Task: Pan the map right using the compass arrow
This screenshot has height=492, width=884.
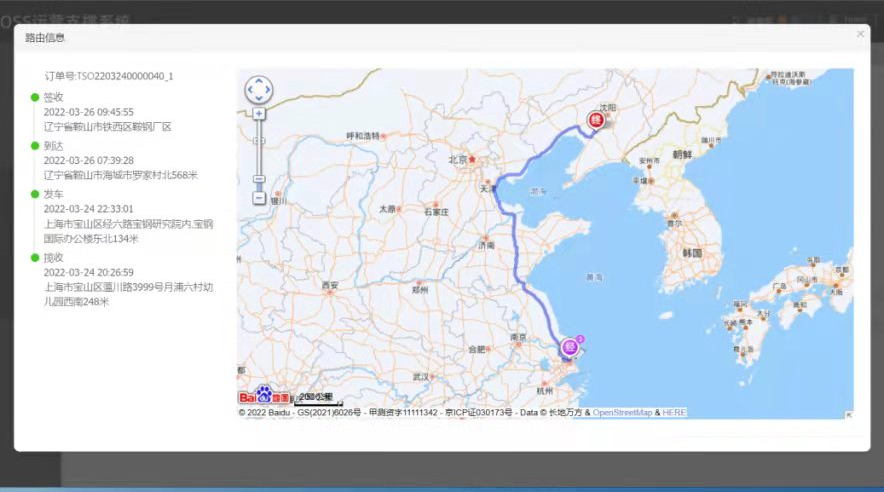Action: (267, 90)
